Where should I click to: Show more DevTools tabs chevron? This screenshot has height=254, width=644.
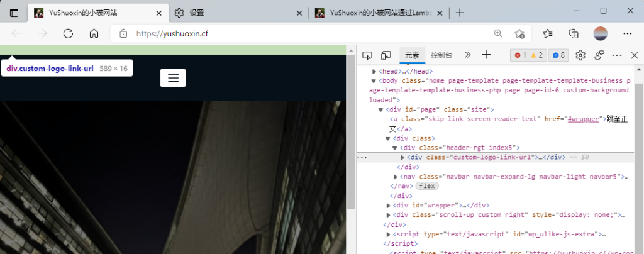tap(467, 55)
